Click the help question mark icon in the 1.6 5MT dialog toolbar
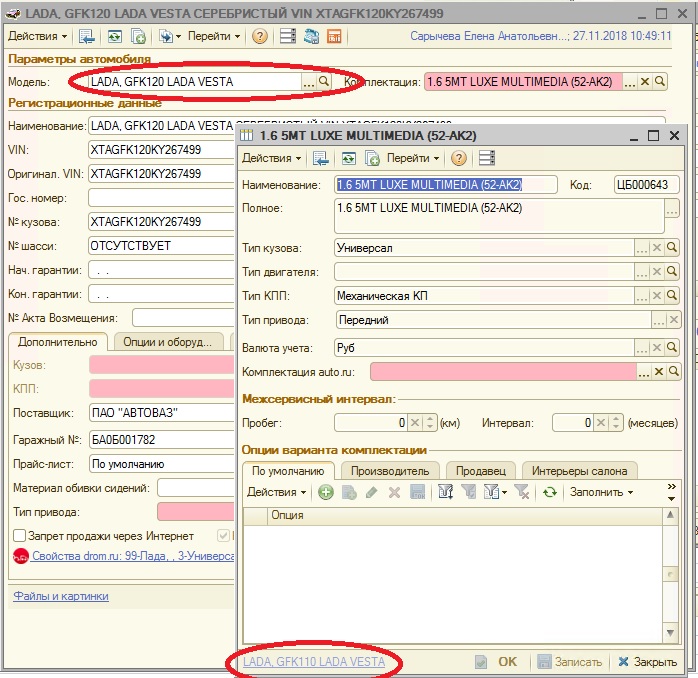 tap(459, 158)
